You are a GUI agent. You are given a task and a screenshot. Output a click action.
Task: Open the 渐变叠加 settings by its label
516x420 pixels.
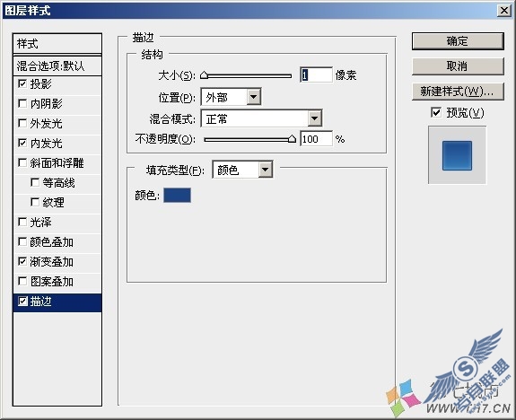(52, 262)
